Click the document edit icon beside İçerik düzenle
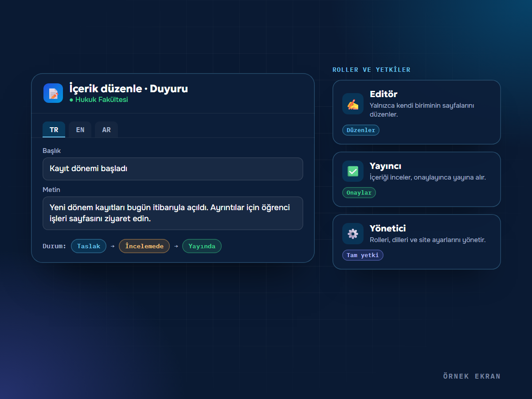The height and width of the screenshot is (399, 532). point(53,93)
